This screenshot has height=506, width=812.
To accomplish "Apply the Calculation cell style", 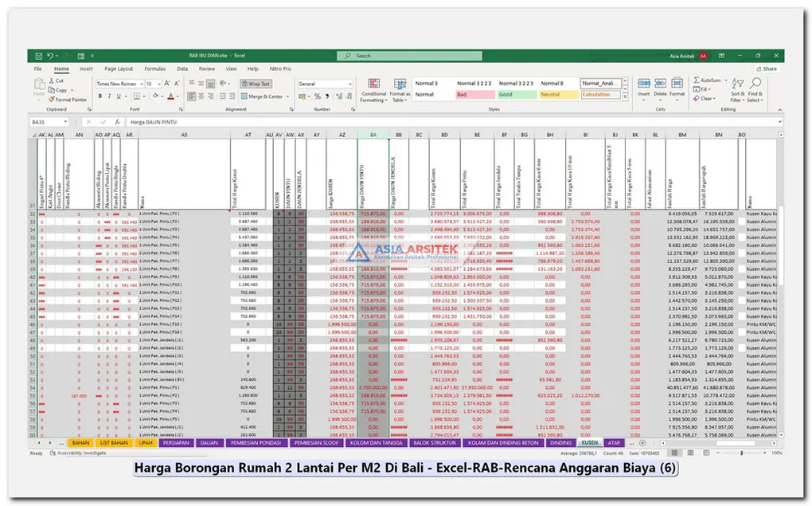I will pyautogui.click(x=601, y=95).
